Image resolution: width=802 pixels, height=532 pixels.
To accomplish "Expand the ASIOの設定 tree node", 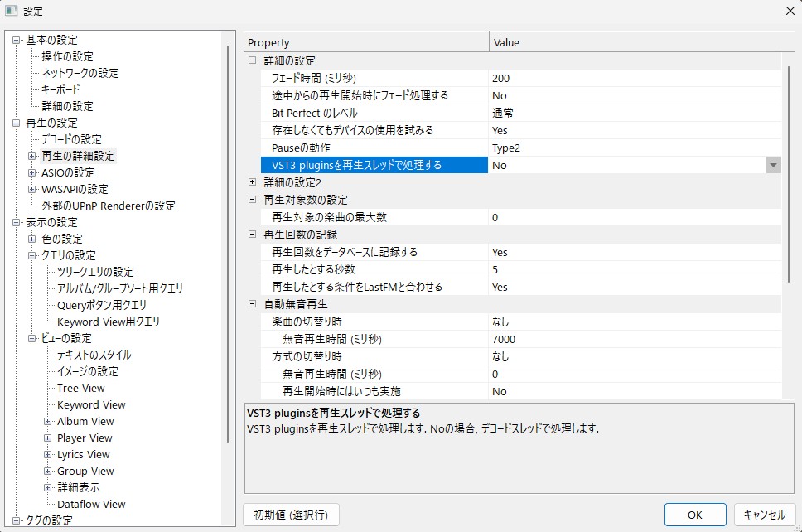I will pos(32,172).
